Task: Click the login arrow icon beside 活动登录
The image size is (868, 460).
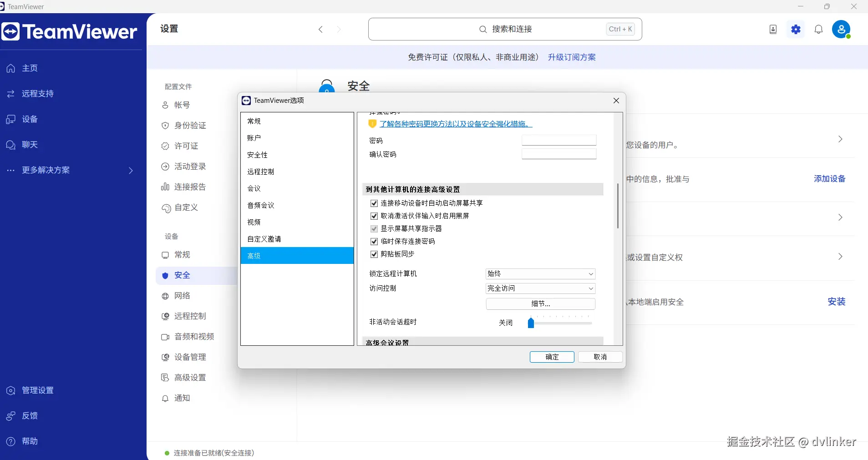Action: pos(165,167)
